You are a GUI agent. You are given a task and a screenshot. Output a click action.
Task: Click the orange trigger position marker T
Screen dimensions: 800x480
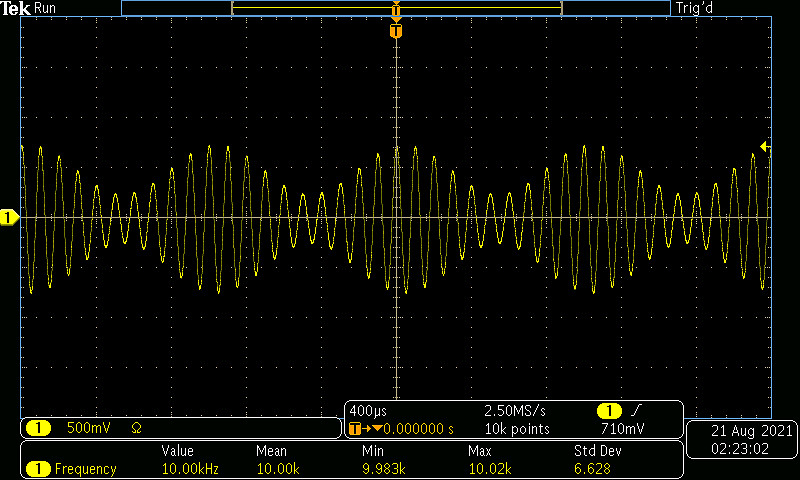(396, 31)
